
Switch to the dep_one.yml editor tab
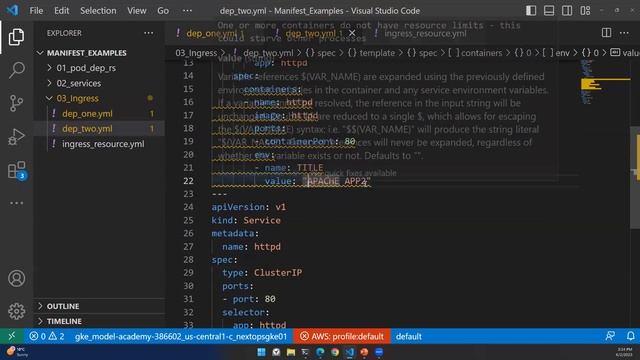[211, 33]
